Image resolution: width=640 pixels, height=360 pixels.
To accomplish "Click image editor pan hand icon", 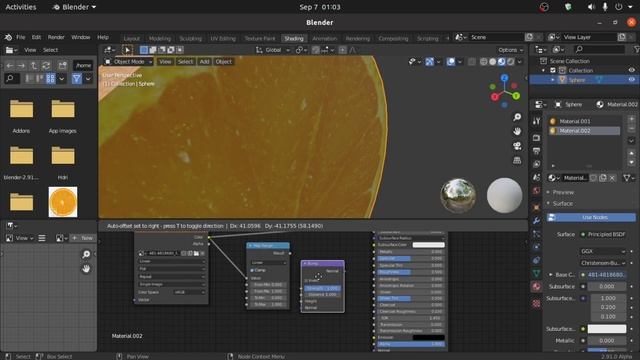I will click(x=86, y=269).
